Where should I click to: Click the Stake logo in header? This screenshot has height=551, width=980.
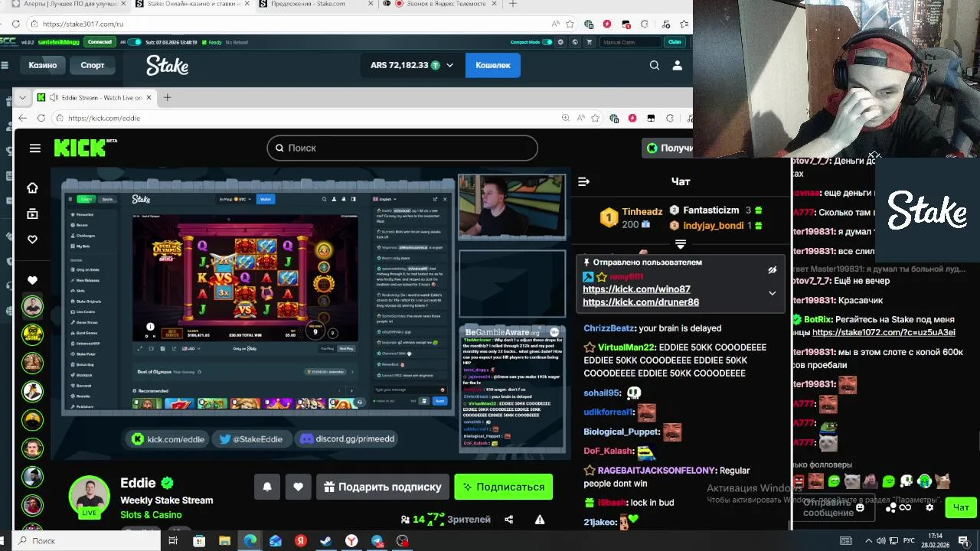coord(168,66)
